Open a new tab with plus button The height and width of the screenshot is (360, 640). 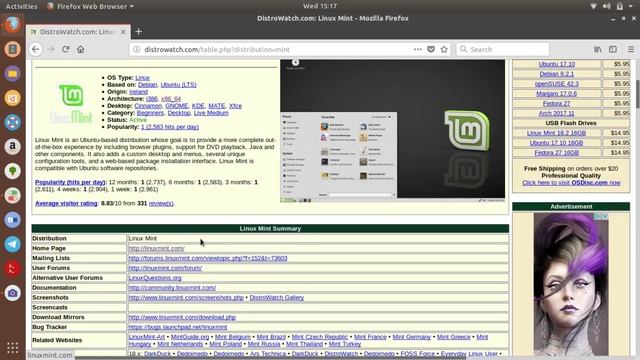pyautogui.click(x=138, y=31)
